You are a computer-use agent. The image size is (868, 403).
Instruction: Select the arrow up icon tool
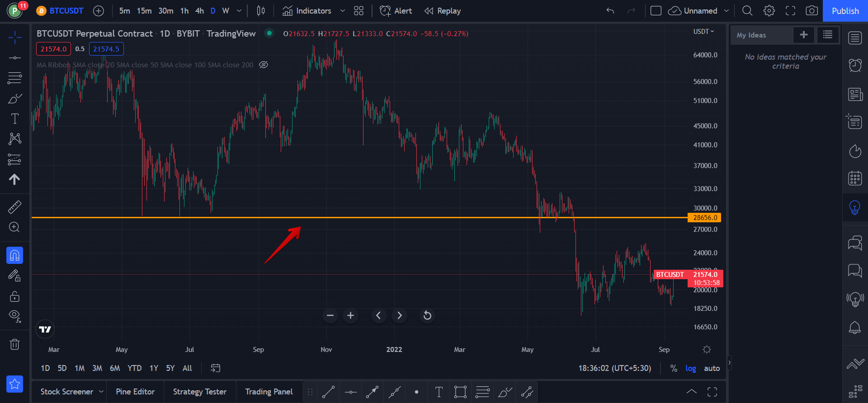pyautogui.click(x=14, y=179)
